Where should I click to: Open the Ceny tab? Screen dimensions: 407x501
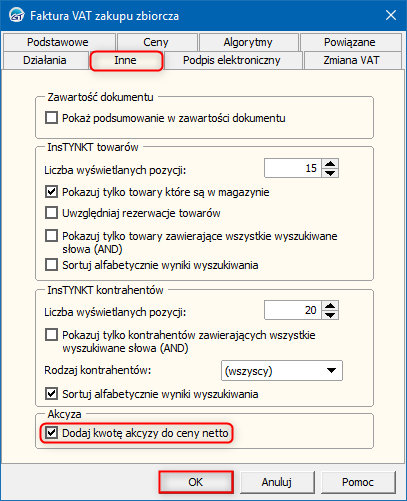[156, 42]
